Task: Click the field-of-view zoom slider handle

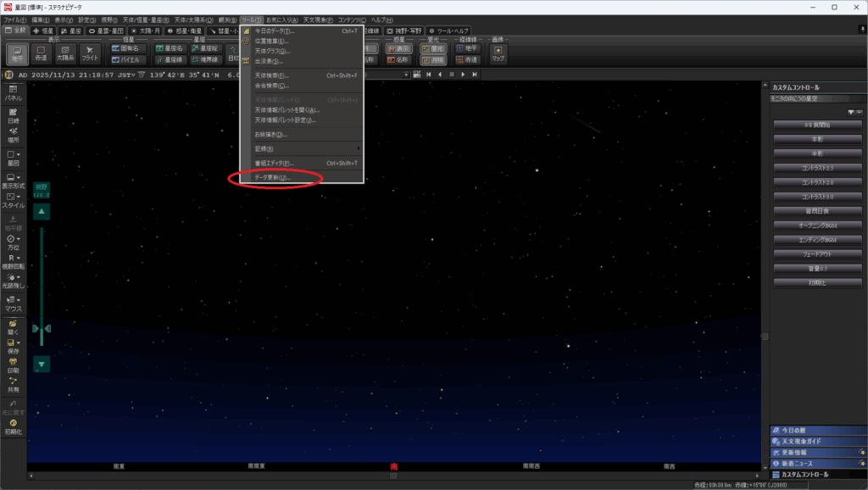Action: pyautogui.click(x=42, y=328)
